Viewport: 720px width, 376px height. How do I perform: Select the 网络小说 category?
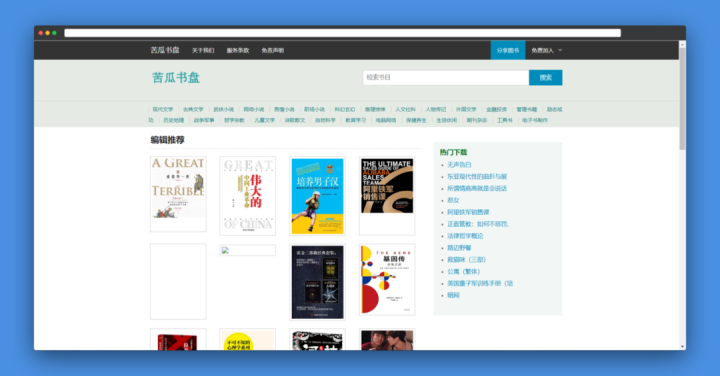click(x=253, y=109)
